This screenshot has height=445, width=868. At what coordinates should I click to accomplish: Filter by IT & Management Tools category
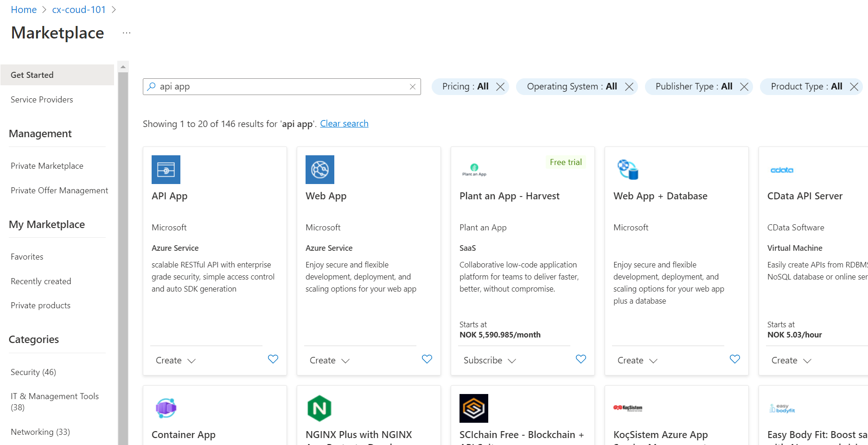[55, 402]
